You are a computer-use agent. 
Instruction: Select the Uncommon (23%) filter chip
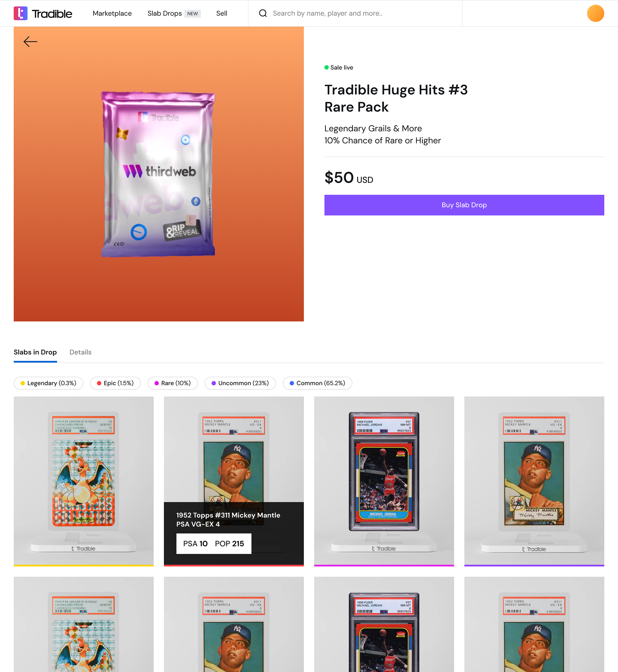240,383
